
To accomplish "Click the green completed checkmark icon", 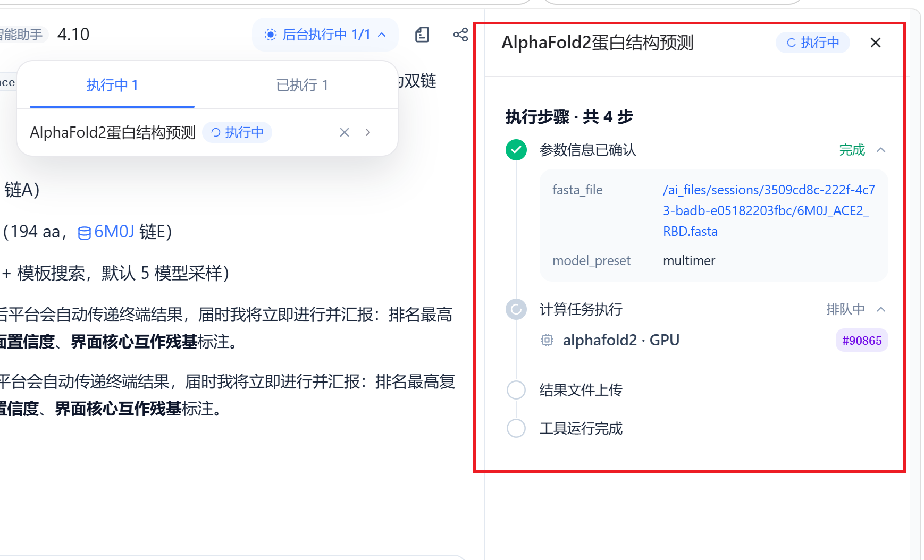I will pos(516,150).
